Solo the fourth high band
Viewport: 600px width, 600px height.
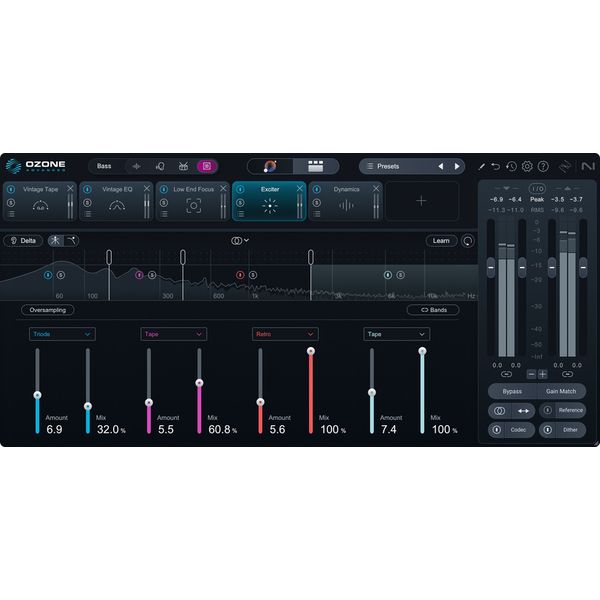click(400, 275)
